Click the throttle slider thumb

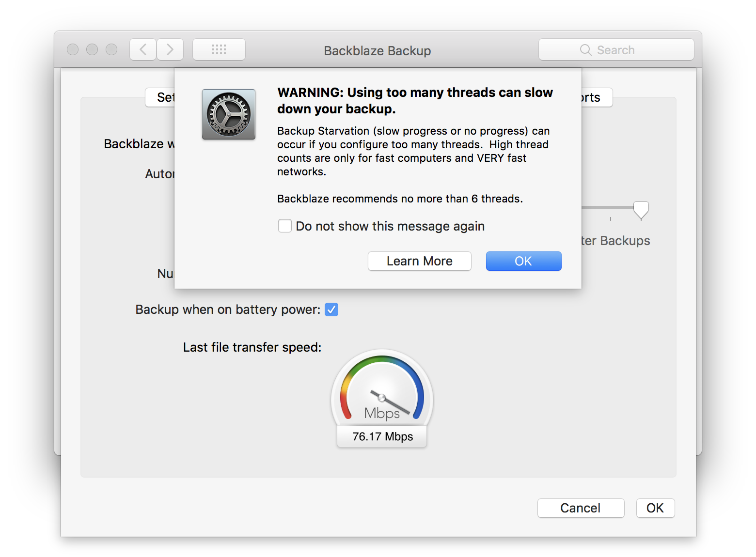[x=641, y=211]
